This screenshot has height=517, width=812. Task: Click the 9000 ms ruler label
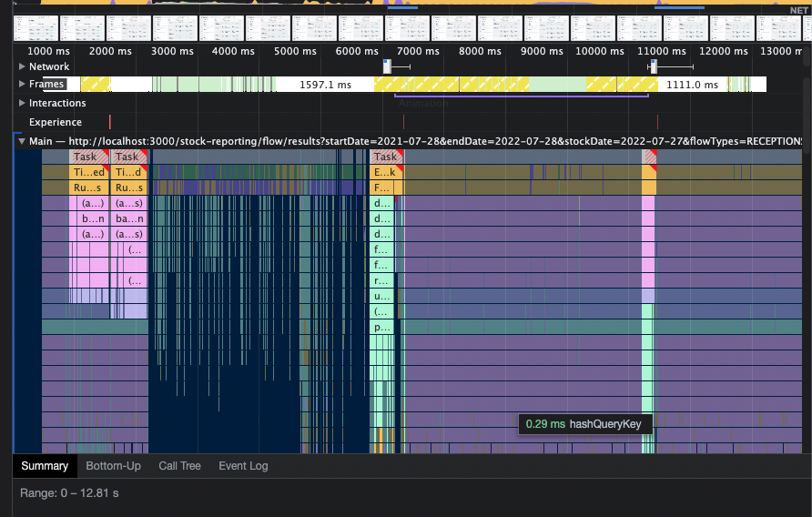pos(542,51)
